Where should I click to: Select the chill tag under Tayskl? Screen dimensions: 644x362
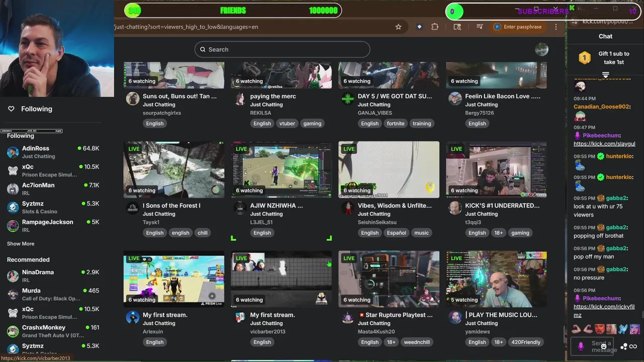[x=203, y=233]
